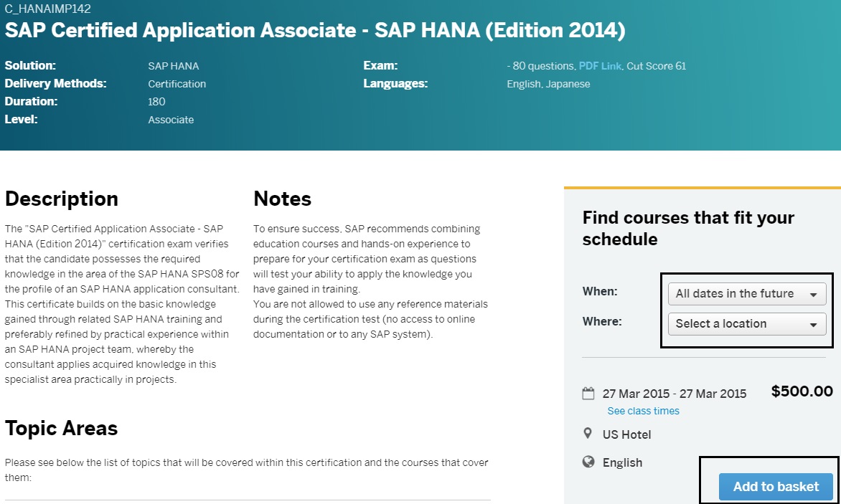
Task: Click the '80 questions' exam text
Action: tap(543, 66)
